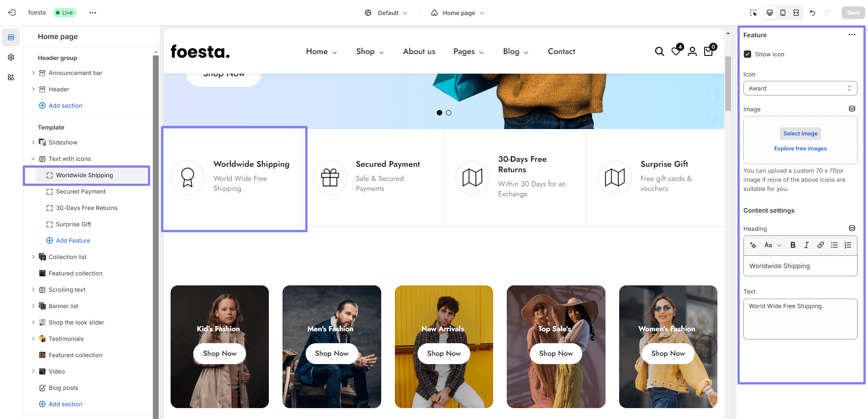Click the undo arrow icon
The image size is (868, 419).
(812, 13)
